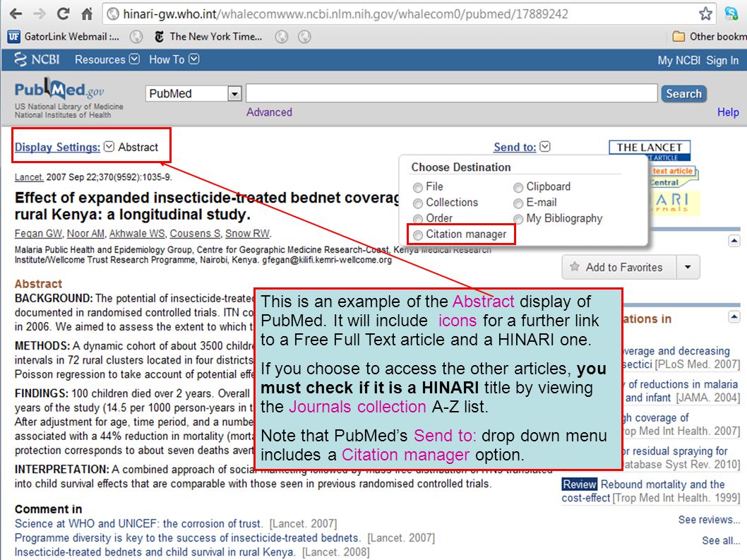747x560 pixels.
Task: Select the Clipboard destination radio button
Action: (x=518, y=187)
